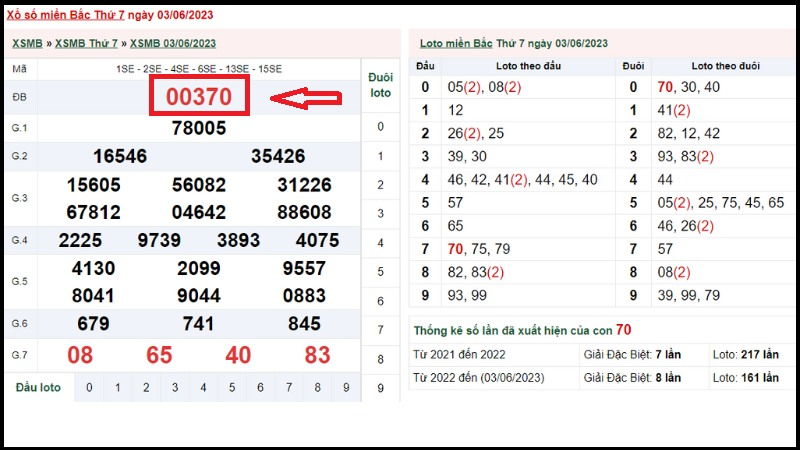800x450 pixels.
Task: Select Đuôi loto digit 6 filter
Action: [381, 301]
